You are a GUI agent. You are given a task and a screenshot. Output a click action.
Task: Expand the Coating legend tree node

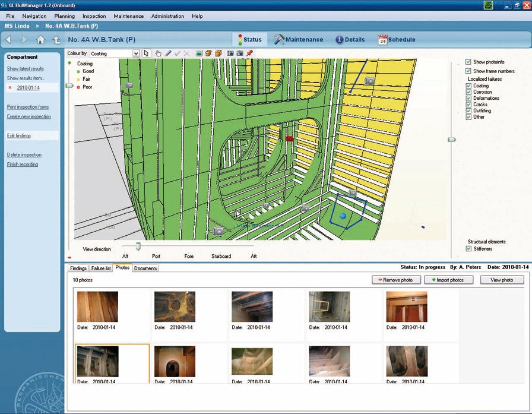point(69,63)
